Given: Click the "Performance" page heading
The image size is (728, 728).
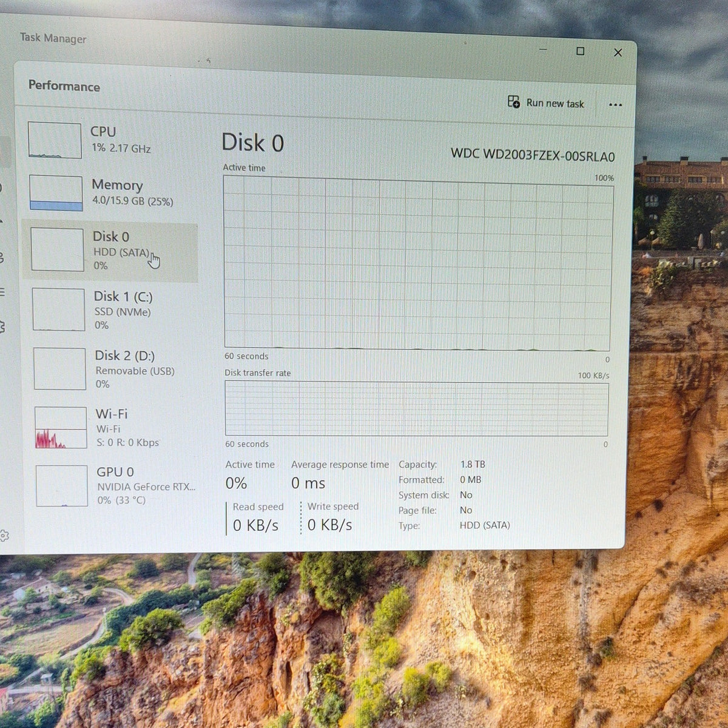Looking at the screenshot, I should pyautogui.click(x=64, y=86).
